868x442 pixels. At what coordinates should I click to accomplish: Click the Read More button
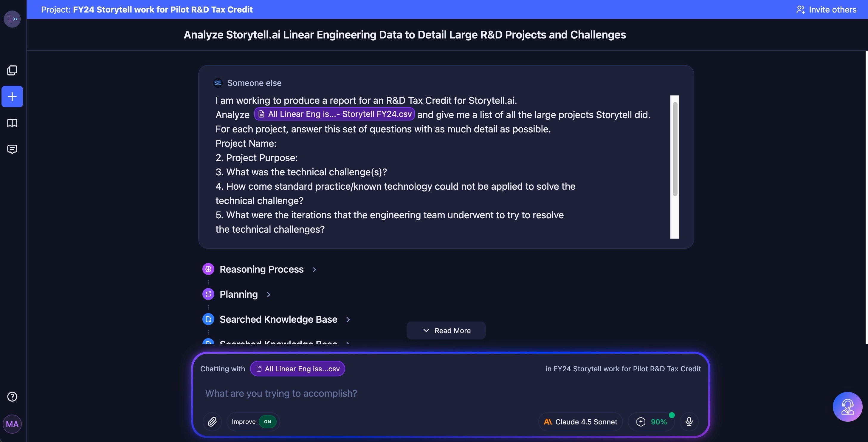pyautogui.click(x=446, y=331)
